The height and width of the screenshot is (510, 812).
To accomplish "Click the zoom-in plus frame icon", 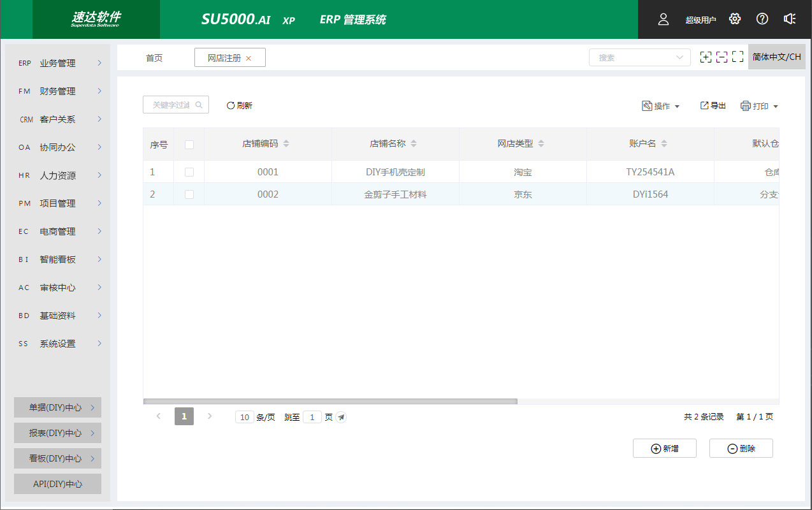I will pyautogui.click(x=706, y=57).
